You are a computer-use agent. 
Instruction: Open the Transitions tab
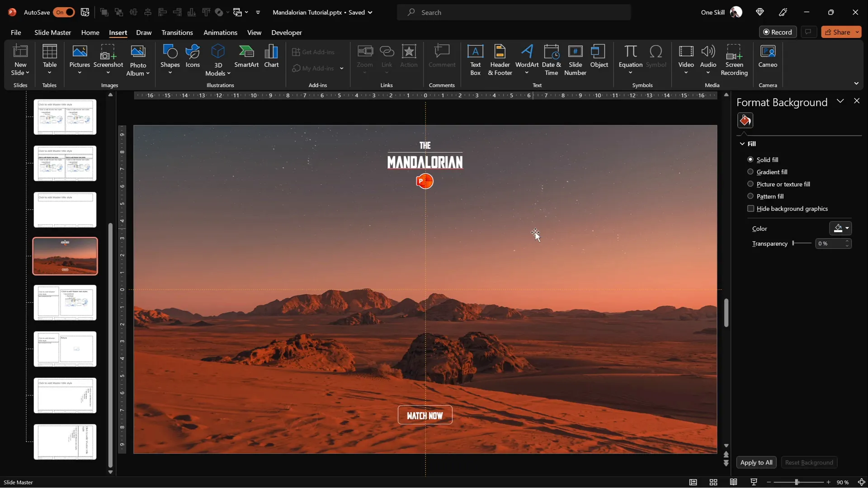(x=177, y=32)
